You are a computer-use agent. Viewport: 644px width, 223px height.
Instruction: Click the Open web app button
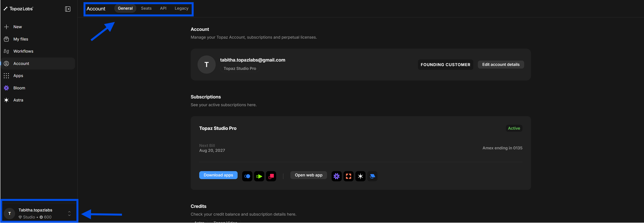click(x=308, y=175)
